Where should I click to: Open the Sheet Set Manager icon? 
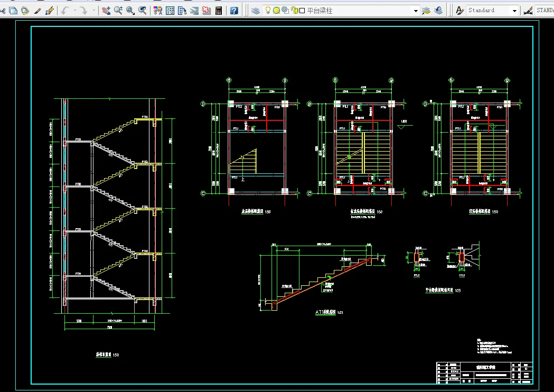(x=194, y=11)
